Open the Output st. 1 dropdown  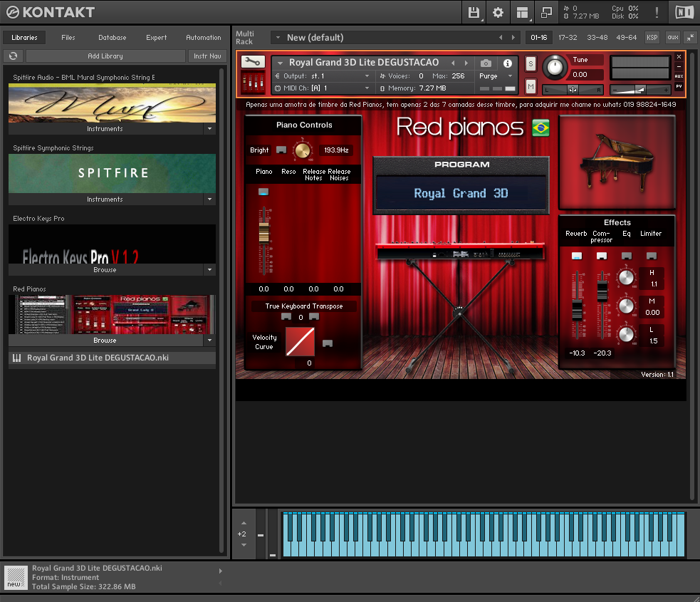323,76
